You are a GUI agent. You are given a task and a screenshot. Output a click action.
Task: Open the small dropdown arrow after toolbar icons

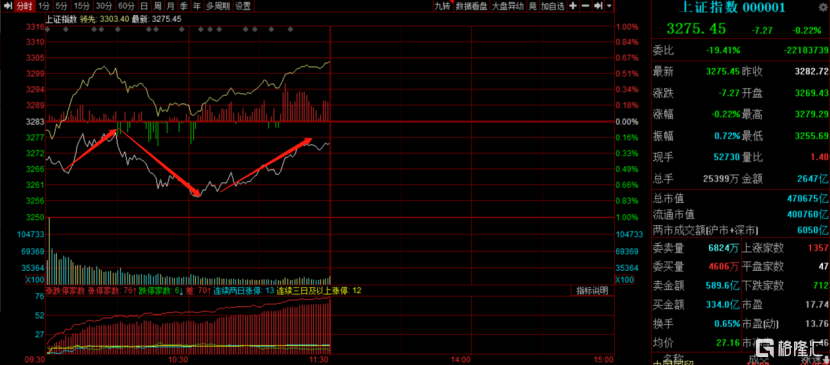point(609,6)
